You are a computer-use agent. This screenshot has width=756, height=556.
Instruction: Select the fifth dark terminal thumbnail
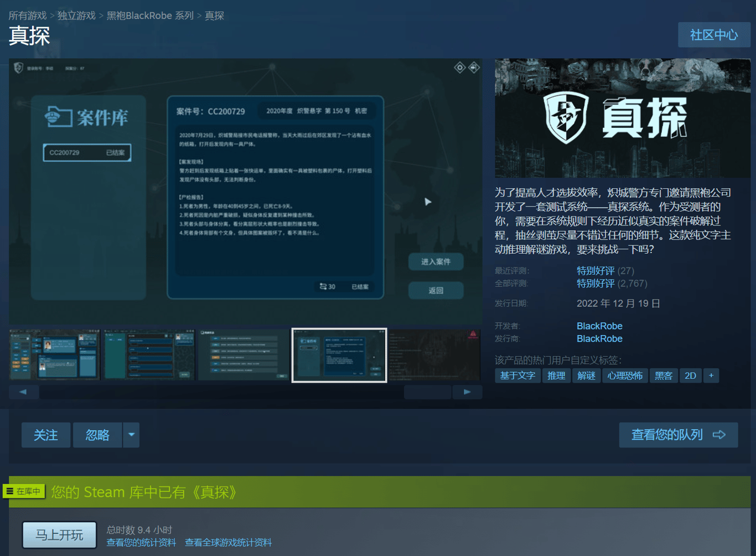click(x=434, y=355)
